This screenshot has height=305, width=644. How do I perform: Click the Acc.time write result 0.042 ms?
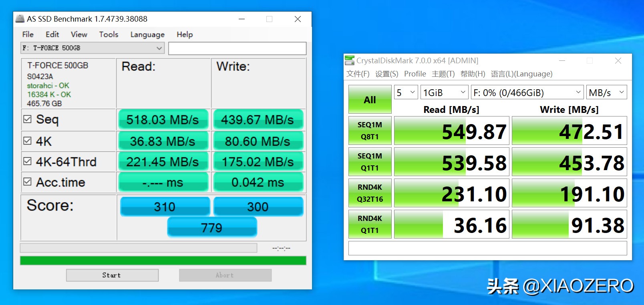(x=258, y=182)
